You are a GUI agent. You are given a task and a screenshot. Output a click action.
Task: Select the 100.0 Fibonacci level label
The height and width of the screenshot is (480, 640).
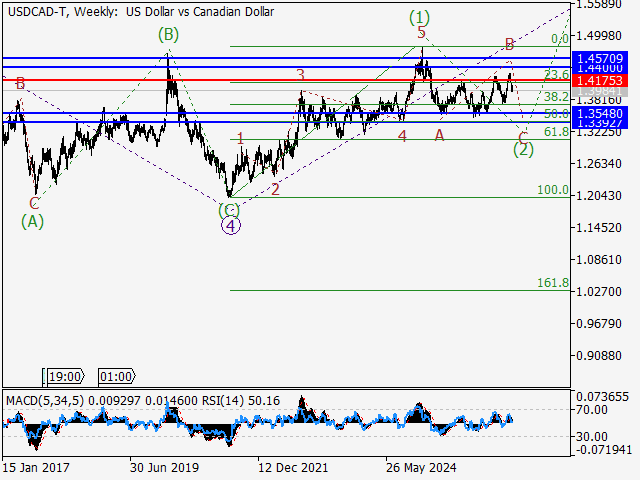tap(553, 190)
